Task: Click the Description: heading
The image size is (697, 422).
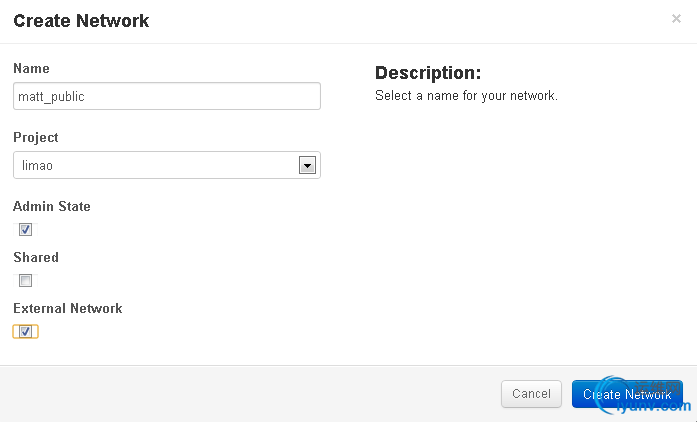Action: click(428, 73)
